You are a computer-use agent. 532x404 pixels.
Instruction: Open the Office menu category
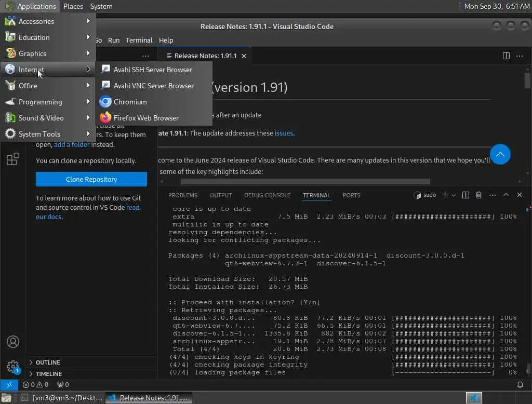pyautogui.click(x=48, y=86)
